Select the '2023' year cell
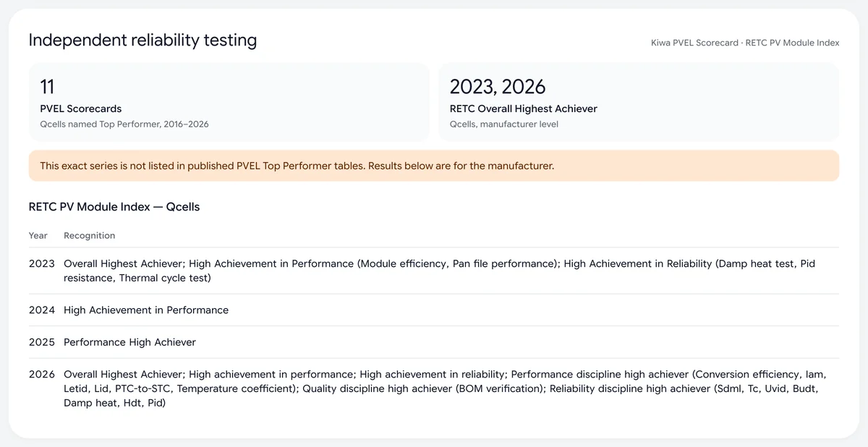This screenshot has height=447, width=868. tap(42, 264)
